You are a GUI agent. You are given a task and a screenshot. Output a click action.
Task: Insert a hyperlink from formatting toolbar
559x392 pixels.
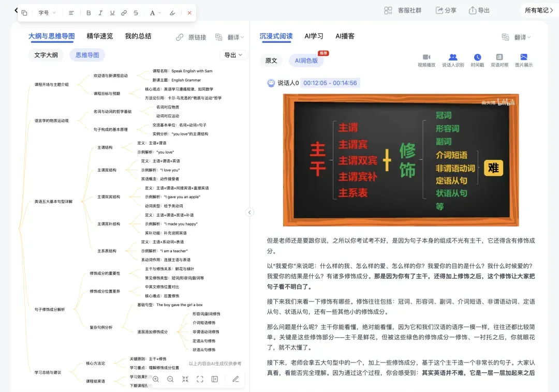point(124,13)
